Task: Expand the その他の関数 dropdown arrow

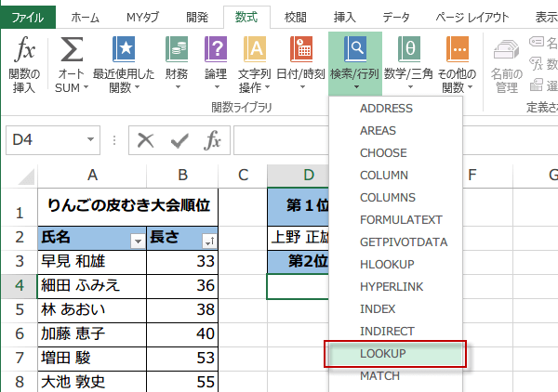Action: (x=470, y=86)
